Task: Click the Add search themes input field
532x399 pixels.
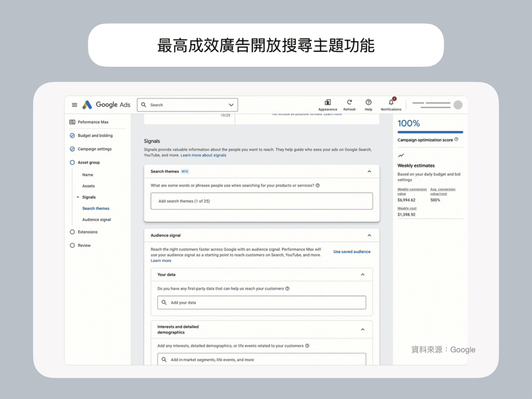Action: (262, 201)
